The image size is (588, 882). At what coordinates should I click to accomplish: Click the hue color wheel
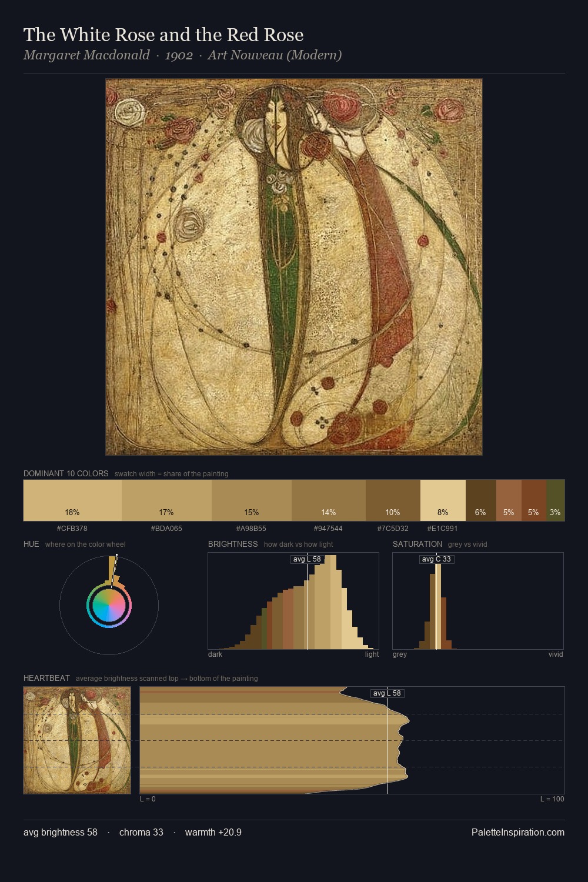tap(109, 605)
